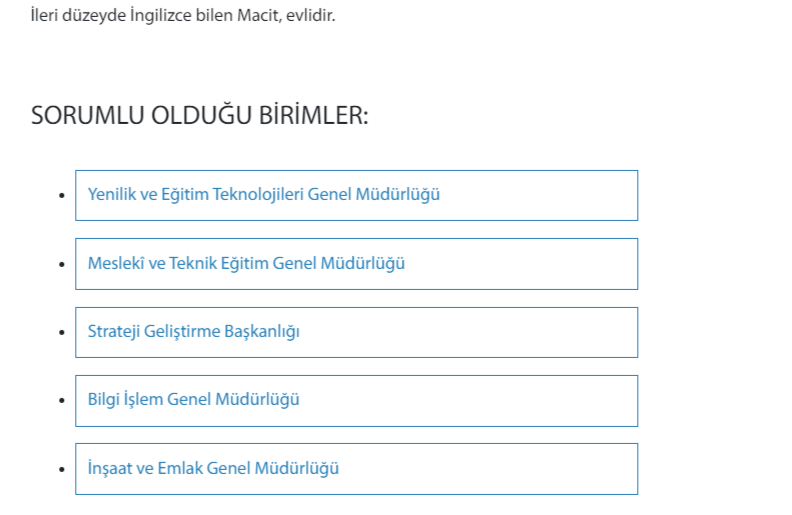Click bullet next to Strateji Geliştirme Başkanlığı

click(x=62, y=332)
